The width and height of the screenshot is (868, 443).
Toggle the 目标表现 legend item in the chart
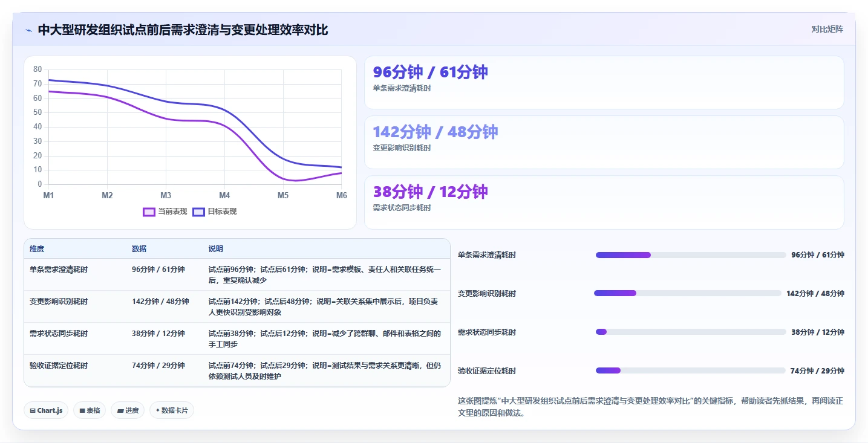(x=215, y=212)
